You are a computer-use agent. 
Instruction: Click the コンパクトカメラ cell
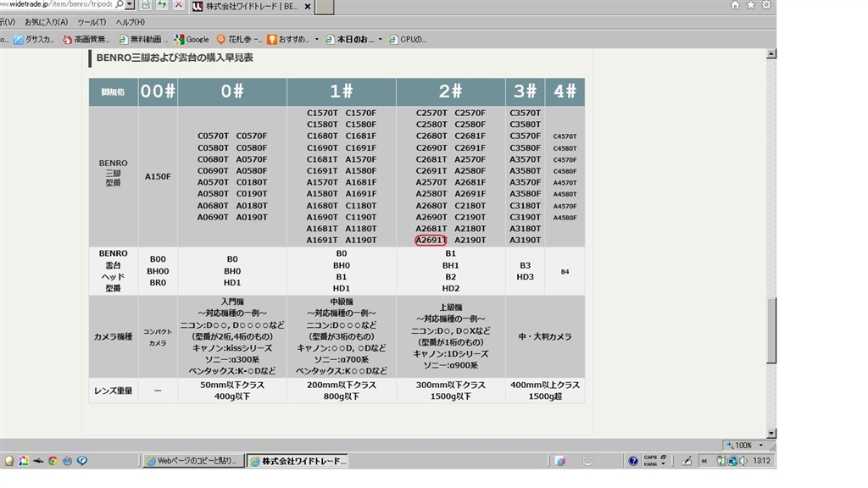158,337
